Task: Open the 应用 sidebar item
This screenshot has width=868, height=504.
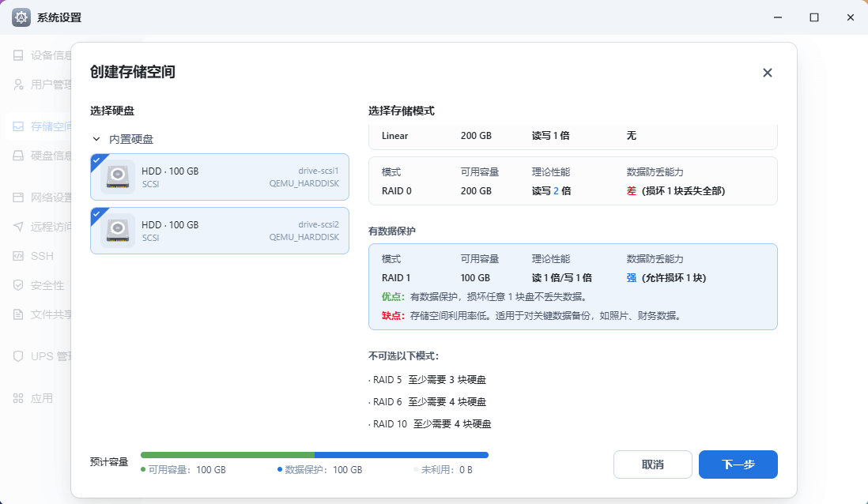Action: [41, 398]
